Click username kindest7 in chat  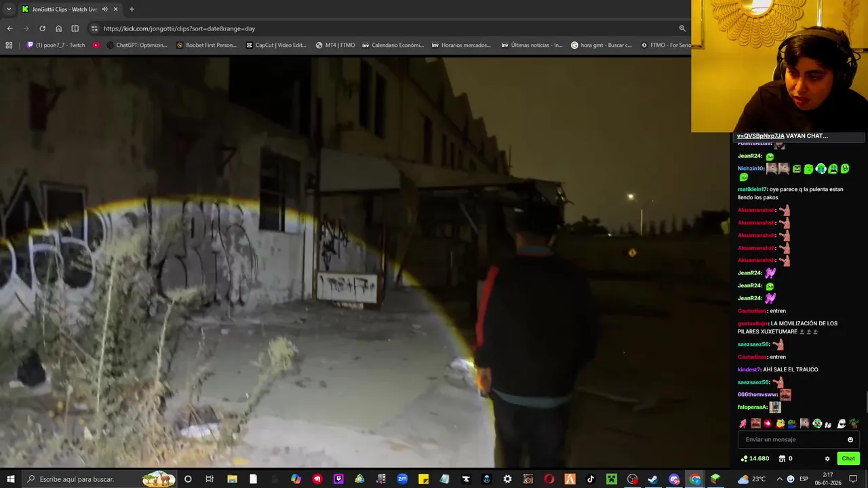pyautogui.click(x=749, y=369)
